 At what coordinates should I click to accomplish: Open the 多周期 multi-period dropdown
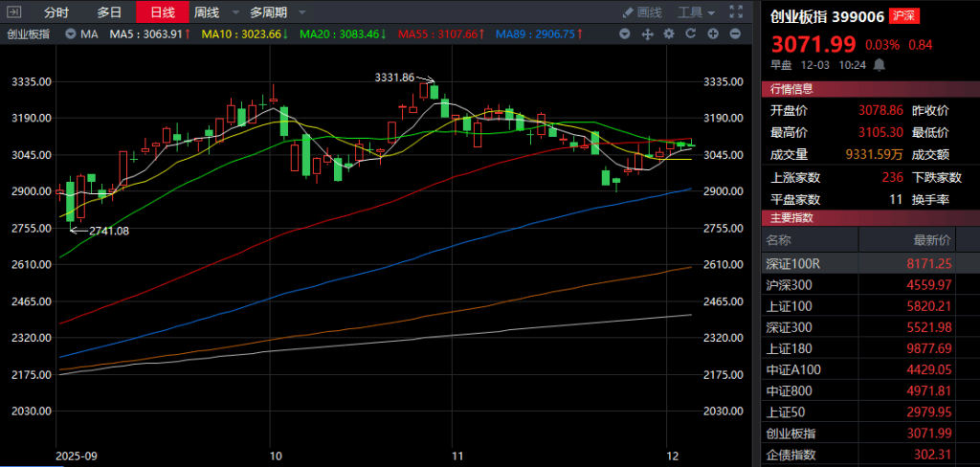click(x=278, y=12)
